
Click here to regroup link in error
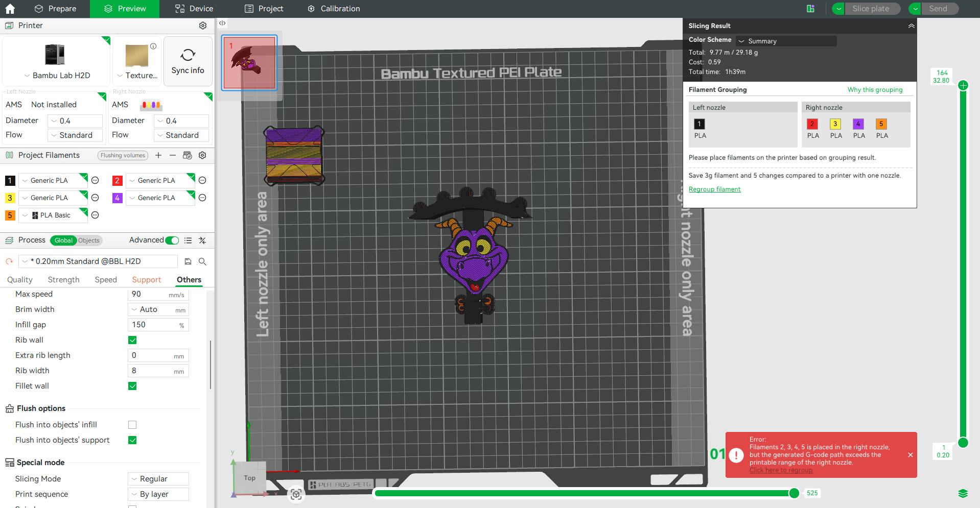[781, 470]
